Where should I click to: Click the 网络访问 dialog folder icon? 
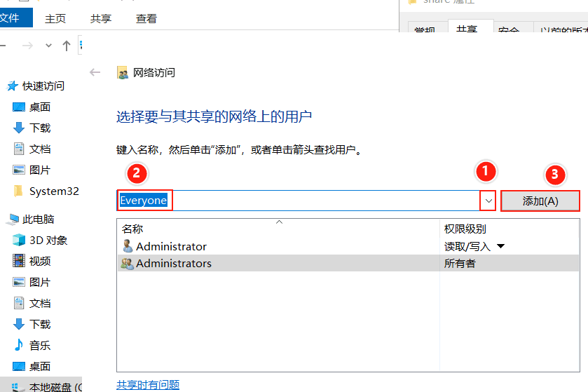pos(122,72)
